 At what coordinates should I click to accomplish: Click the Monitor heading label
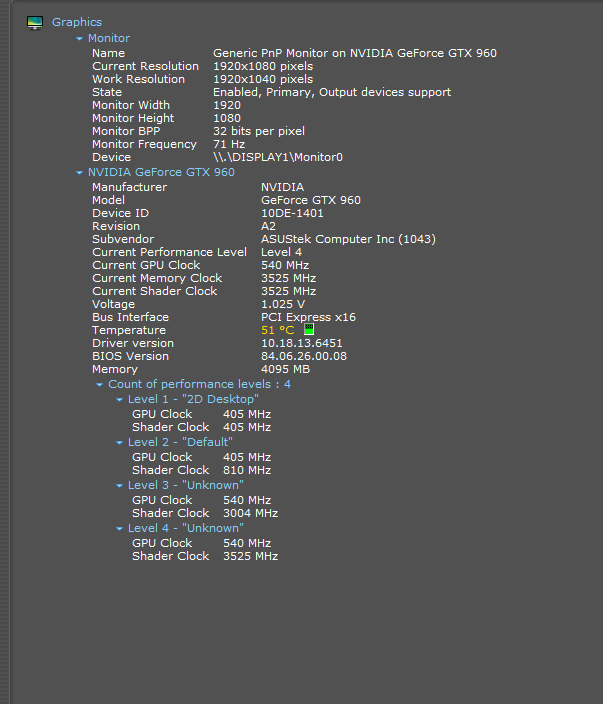click(109, 38)
